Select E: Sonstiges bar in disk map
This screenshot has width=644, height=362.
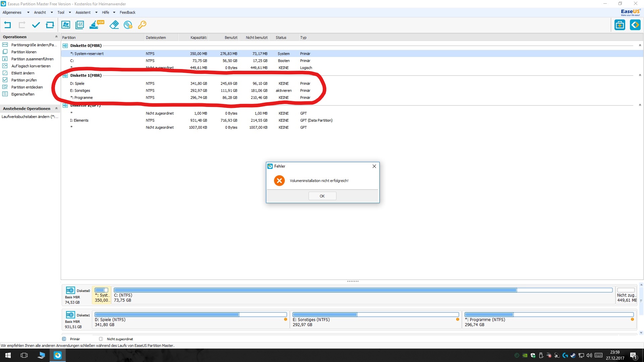coord(375,319)
